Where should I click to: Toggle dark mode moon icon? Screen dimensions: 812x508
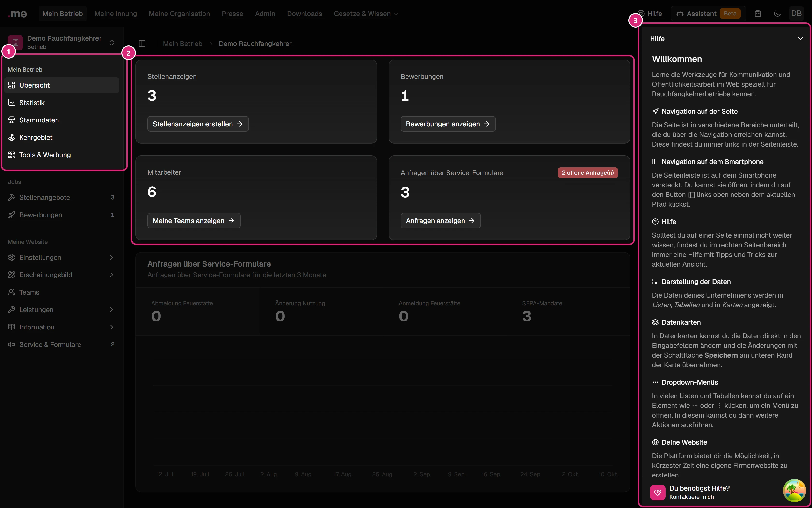click(x=777, y=14)
